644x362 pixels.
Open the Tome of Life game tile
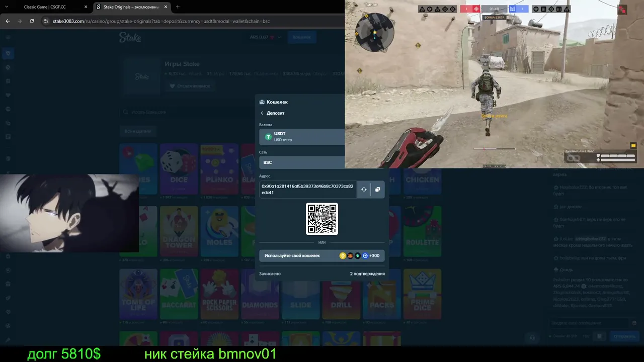[x=138, y=294]
